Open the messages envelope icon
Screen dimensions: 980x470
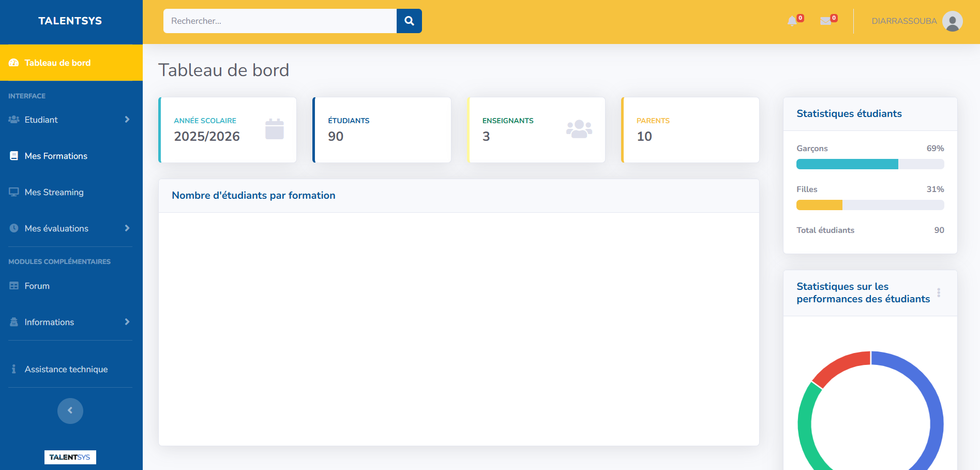click(x=825, y=21)
